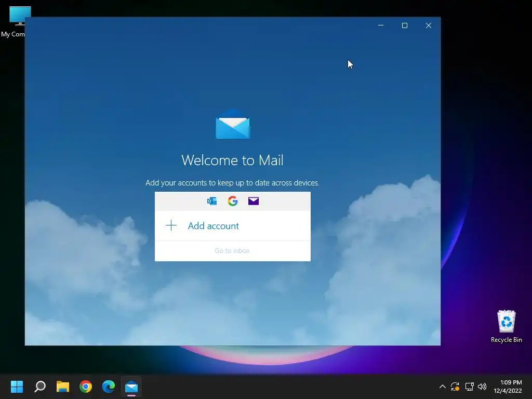
Task: Open the Windows Start menu
Action: coord(17,387)
